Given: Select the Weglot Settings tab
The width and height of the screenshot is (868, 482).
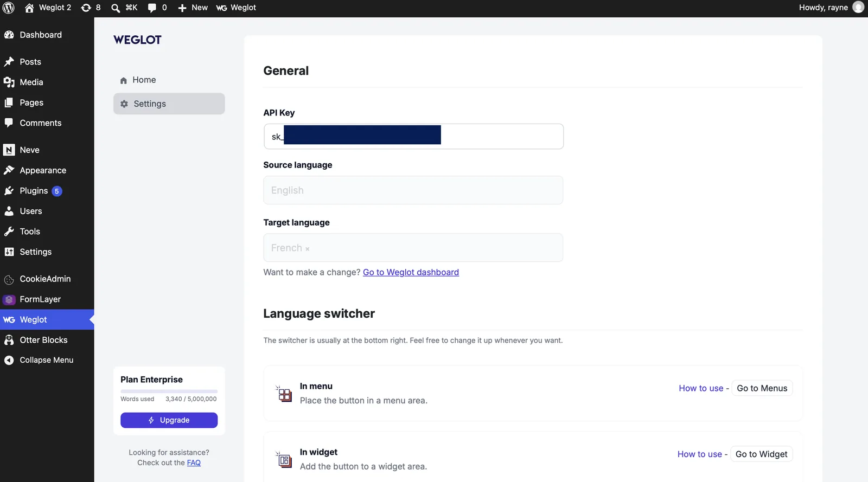Looking at the screenshot, I should click(169, 104).
